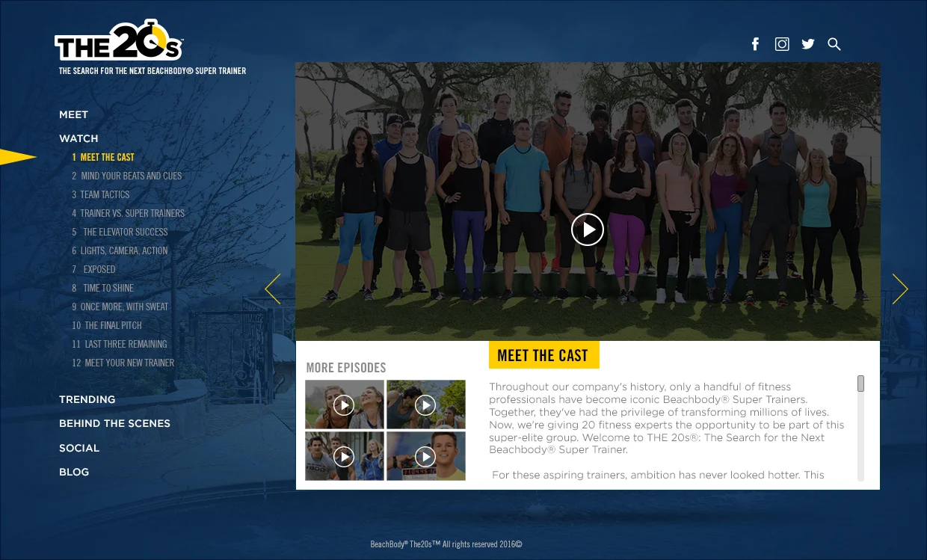This screenshot has width=927, height=560.
Task: Play top-right More Episodes thumbnail
Action: 425,404
